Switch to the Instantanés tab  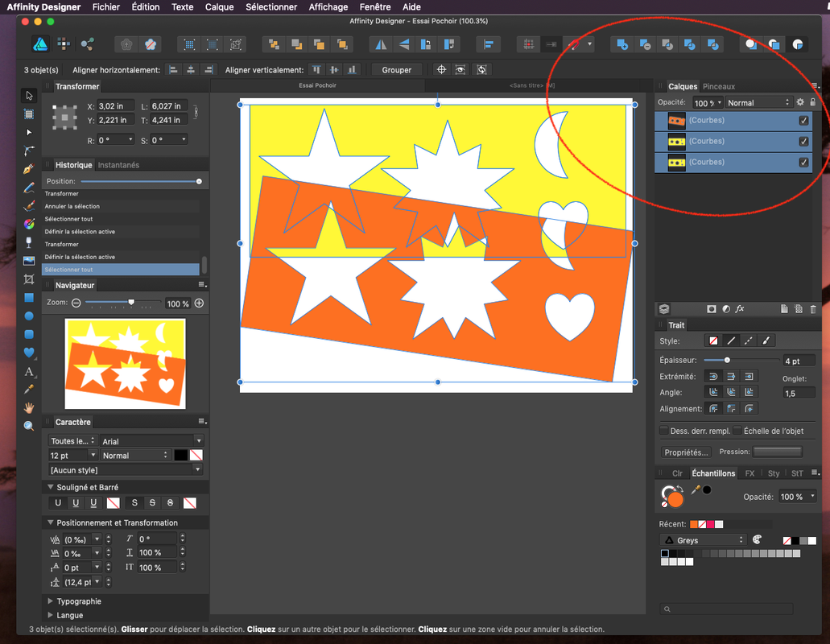118,165
